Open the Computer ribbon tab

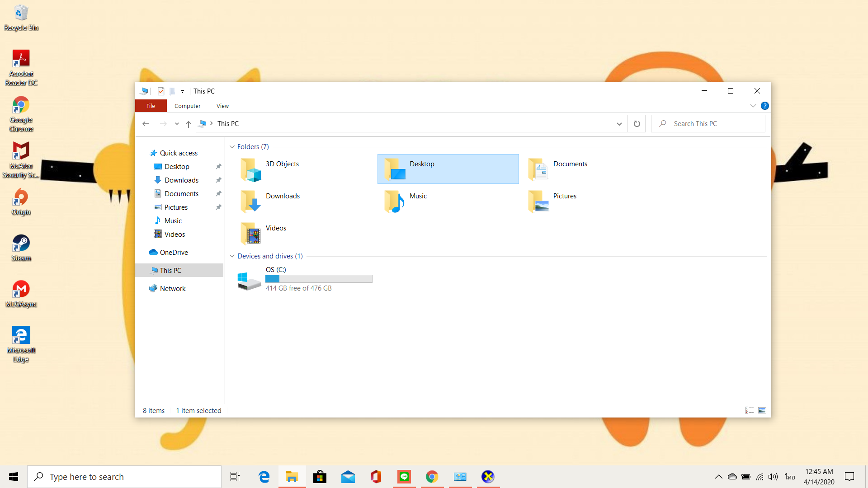pos(187,106)
